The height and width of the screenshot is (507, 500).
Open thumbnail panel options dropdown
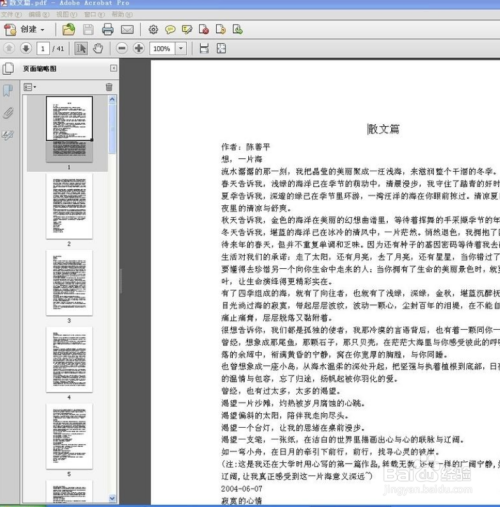tap(30, 87)
